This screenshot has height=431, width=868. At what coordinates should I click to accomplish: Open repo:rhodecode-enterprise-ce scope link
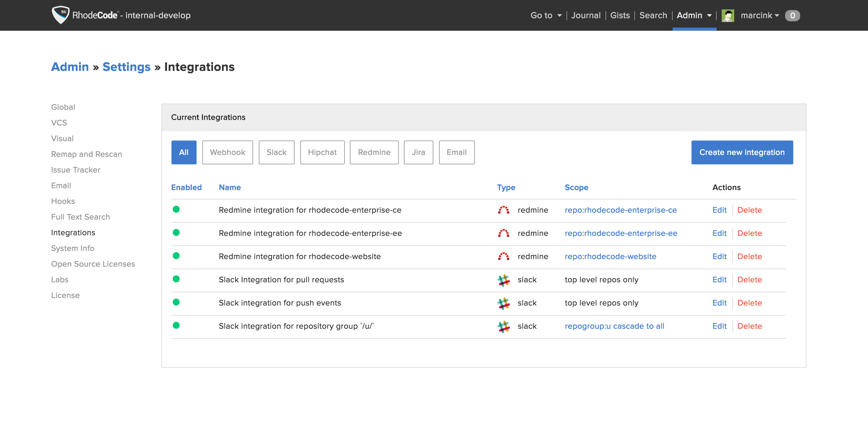coord(621,210)
